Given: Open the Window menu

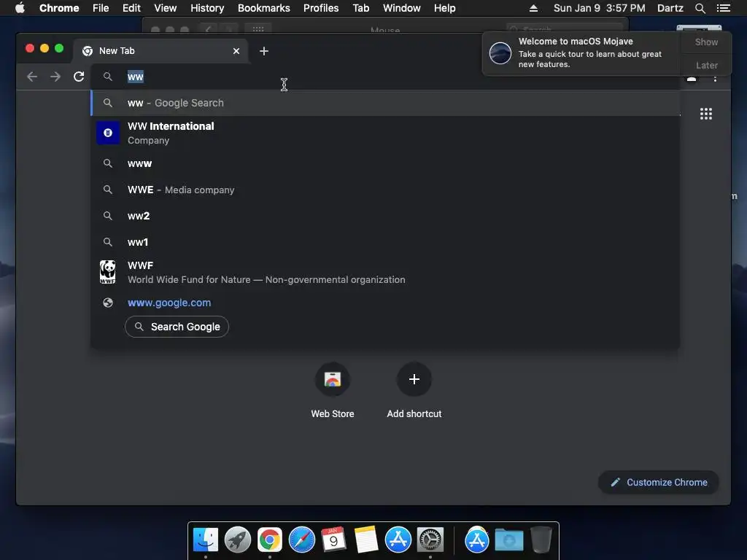Looking at the screenshot, I should point(402,8).
